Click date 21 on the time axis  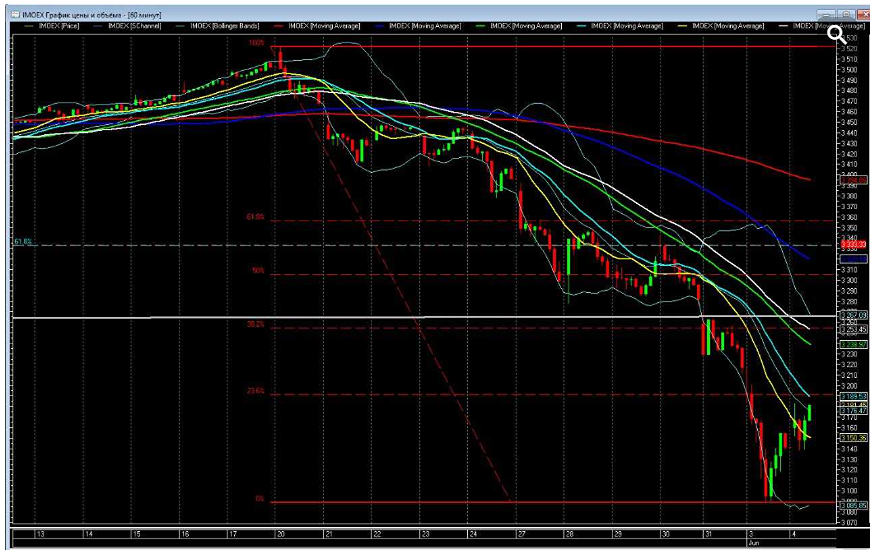330,534
